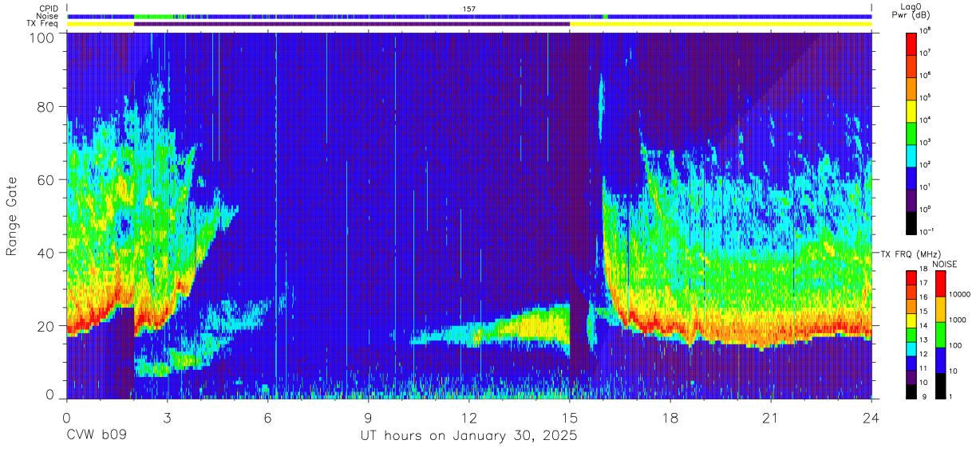
Task: Click the y-axis tick label '100'
Action: click(41, 37)
